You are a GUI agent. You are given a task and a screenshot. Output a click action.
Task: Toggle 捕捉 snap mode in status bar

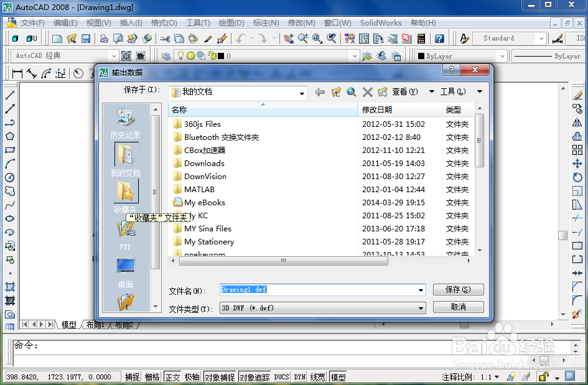tap(132, 377)
